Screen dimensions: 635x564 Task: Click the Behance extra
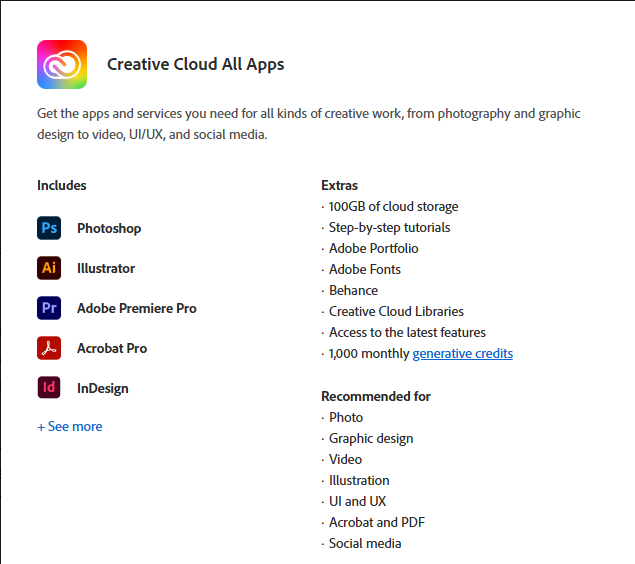coord(353,291)
